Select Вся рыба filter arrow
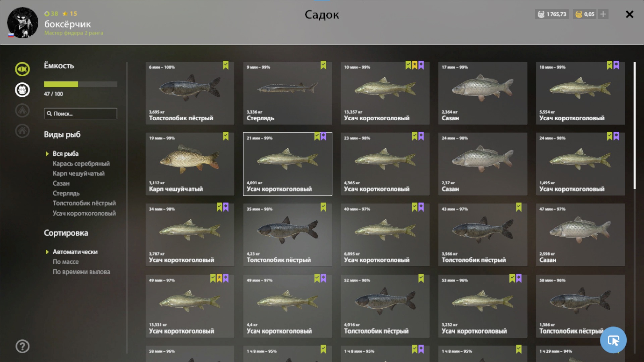The height and width of the screenshot is (362, 644). tap(47, 154)
